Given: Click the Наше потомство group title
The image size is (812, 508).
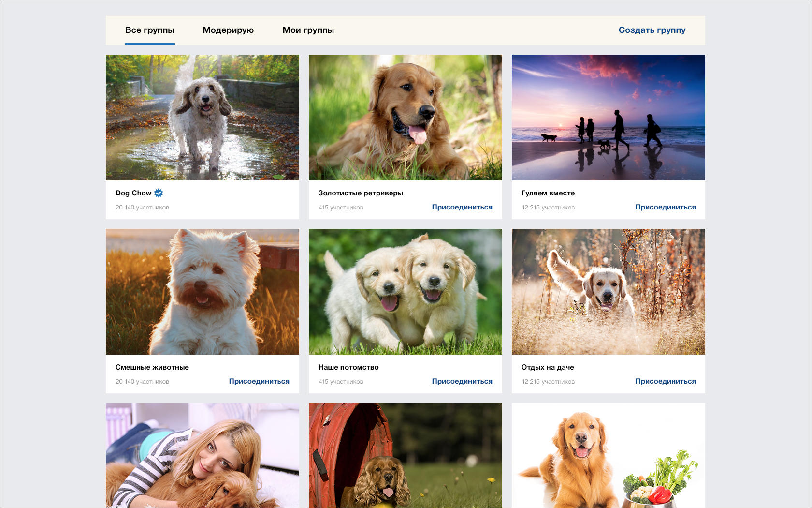Looking at the screenshot, I should click(348, 367).
